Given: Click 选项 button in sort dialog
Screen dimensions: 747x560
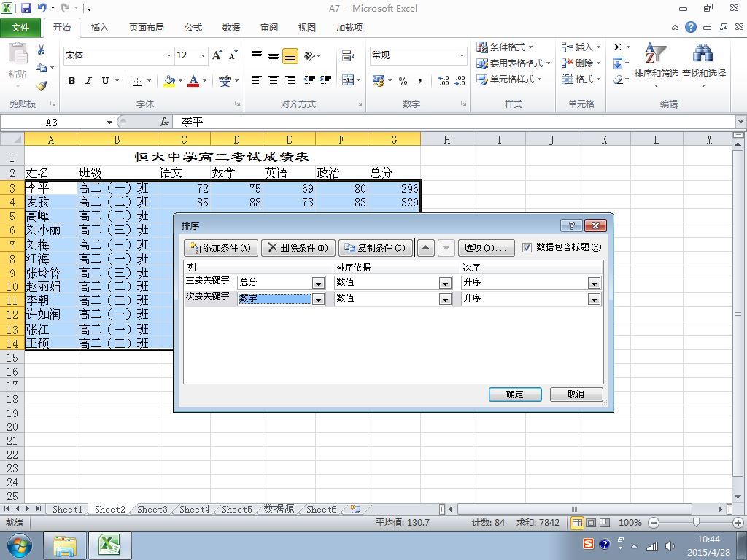Looking at the screenshot, I should click(x=487, y=248).
